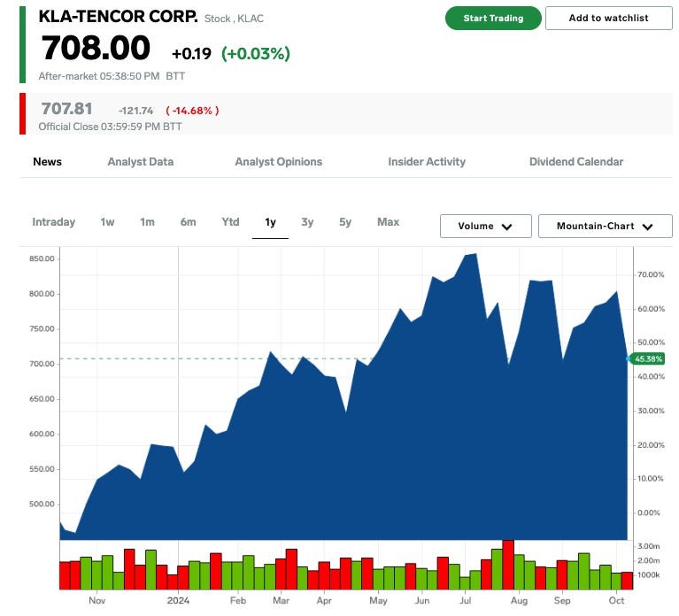This screenshot has width=679, height=616.
Task: Open the Analyst Opinions tab
Action: coord(279,162)
